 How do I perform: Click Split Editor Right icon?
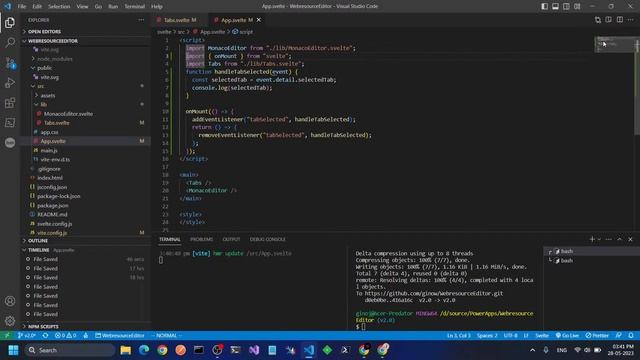[620, 20]
